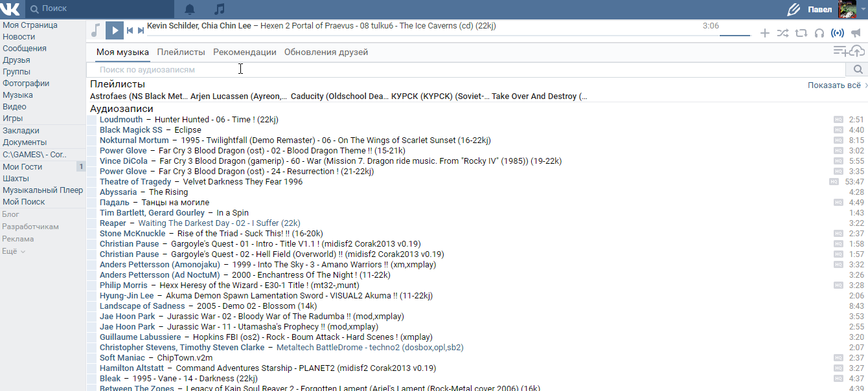The width and height of the screenshot is (868, 391).
Task: Click HQ badge on Stone McKnuckle track
Action: [x=839, y=234]
